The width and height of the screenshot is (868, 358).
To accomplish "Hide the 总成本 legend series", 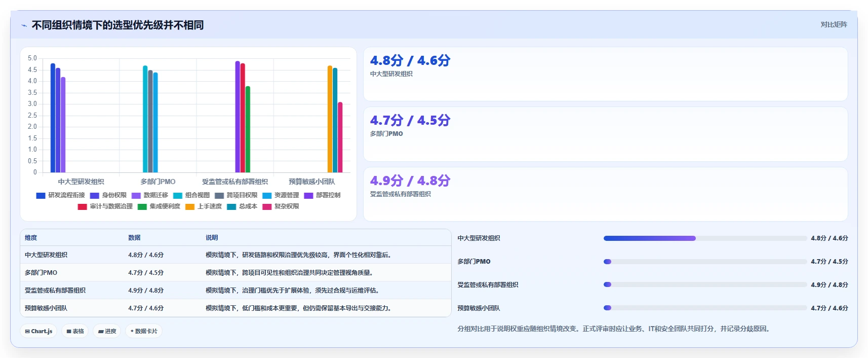I will pyautogui.click(x=242, y=206).
